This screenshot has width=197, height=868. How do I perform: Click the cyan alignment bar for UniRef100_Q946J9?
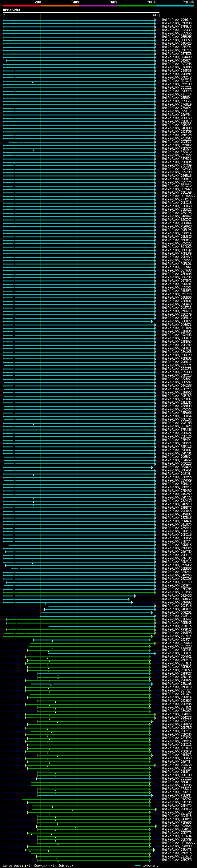click(x=79, y=20)
